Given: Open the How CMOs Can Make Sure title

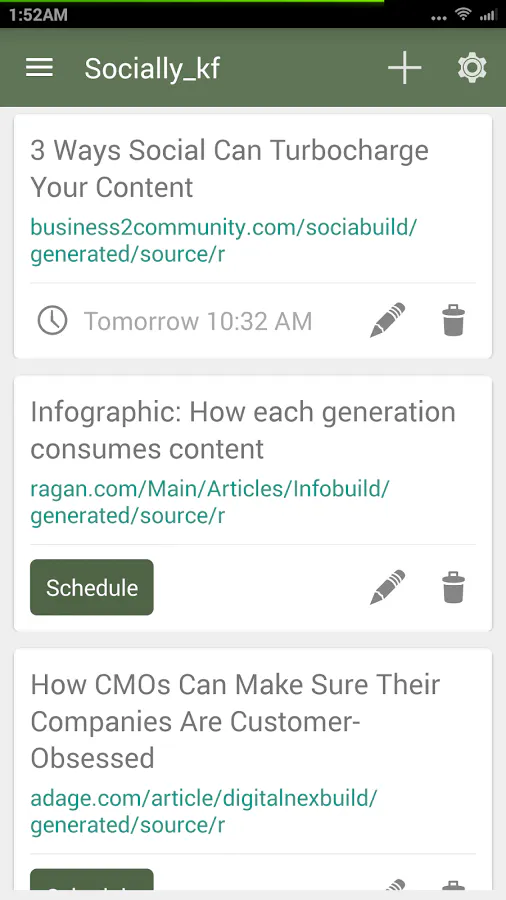Looking at the screenshot, I should (x=235, y=721).
